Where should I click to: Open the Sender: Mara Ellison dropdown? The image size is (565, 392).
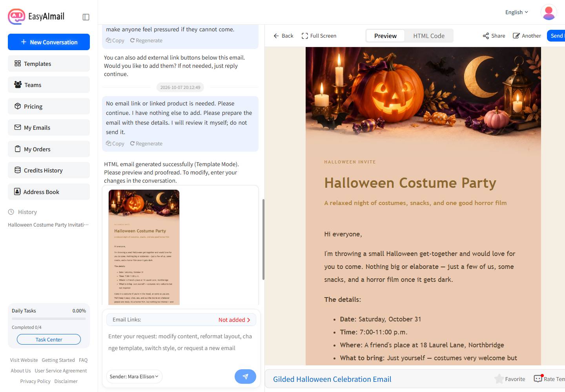pyautogui.click(x=134, y=376)
